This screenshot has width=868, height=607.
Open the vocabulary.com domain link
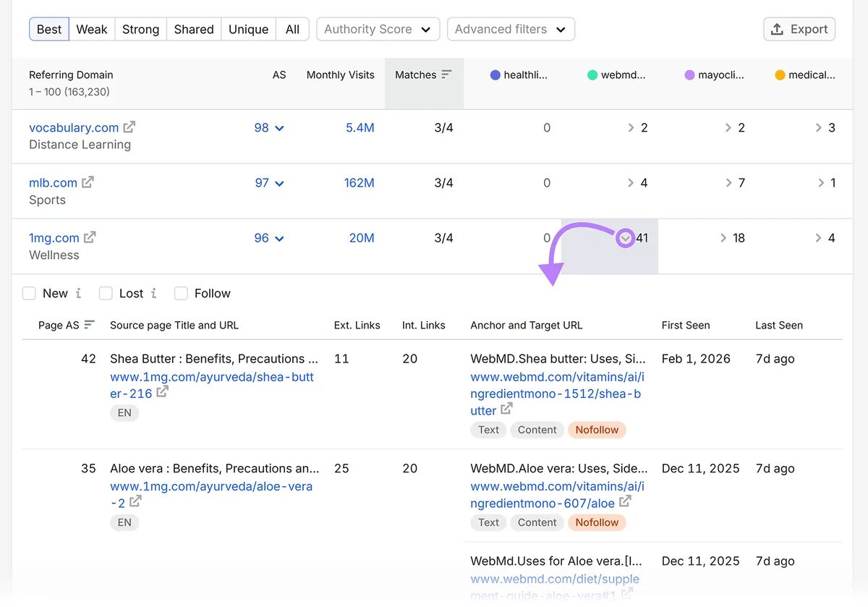74,127
